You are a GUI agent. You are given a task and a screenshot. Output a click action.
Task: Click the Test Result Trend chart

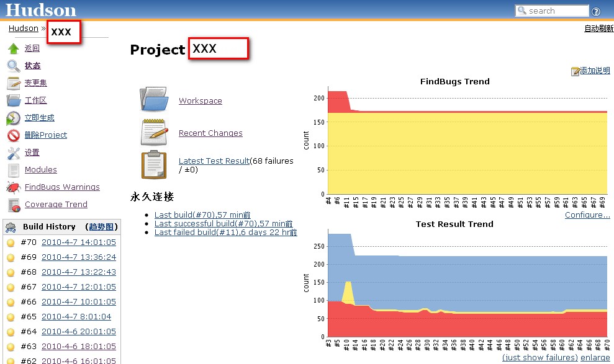coord(455,286)
